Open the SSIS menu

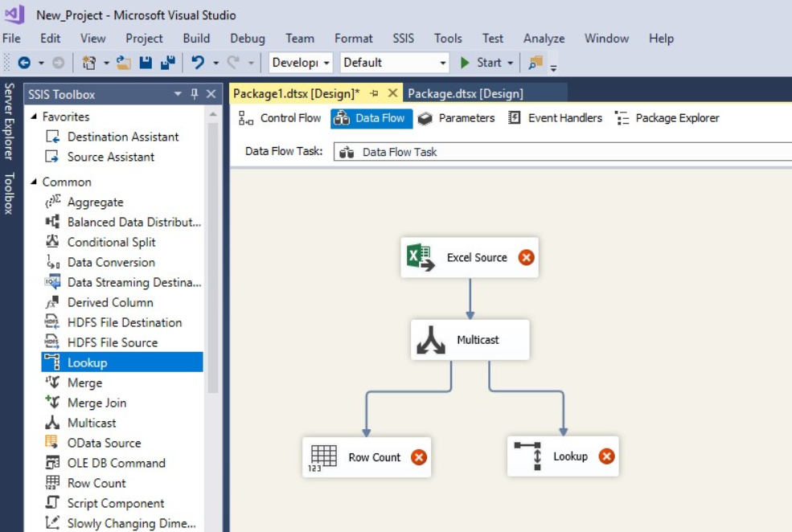coord(403,39)
